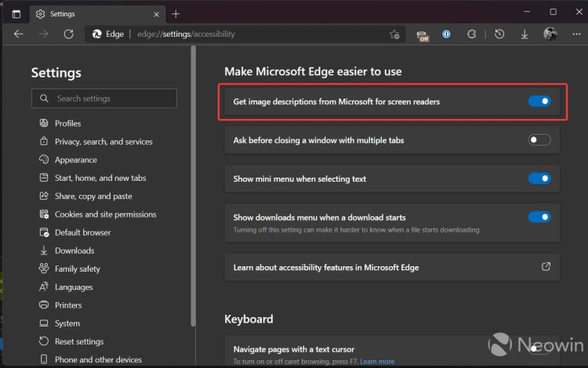Open Learn about accessibility features external link icon
Image resolution: width=588 pixels, height=368 pixels.
(x=546, y=266)
